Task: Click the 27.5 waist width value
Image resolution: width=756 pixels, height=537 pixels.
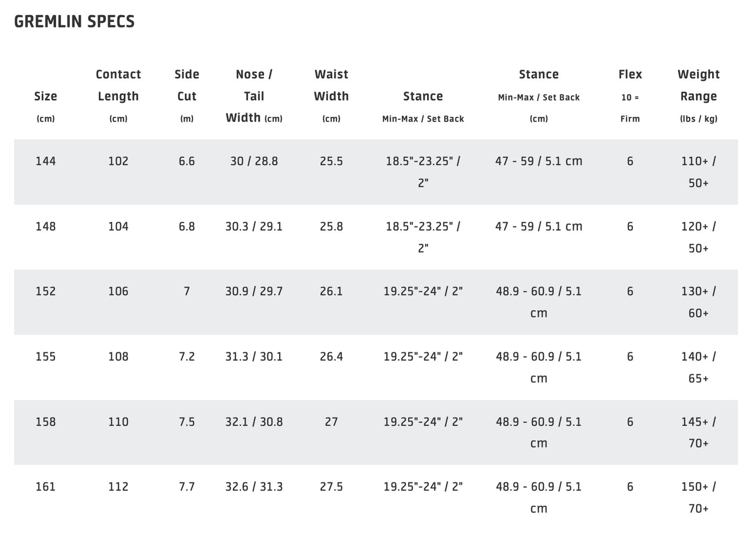Action: click(331, 487)
